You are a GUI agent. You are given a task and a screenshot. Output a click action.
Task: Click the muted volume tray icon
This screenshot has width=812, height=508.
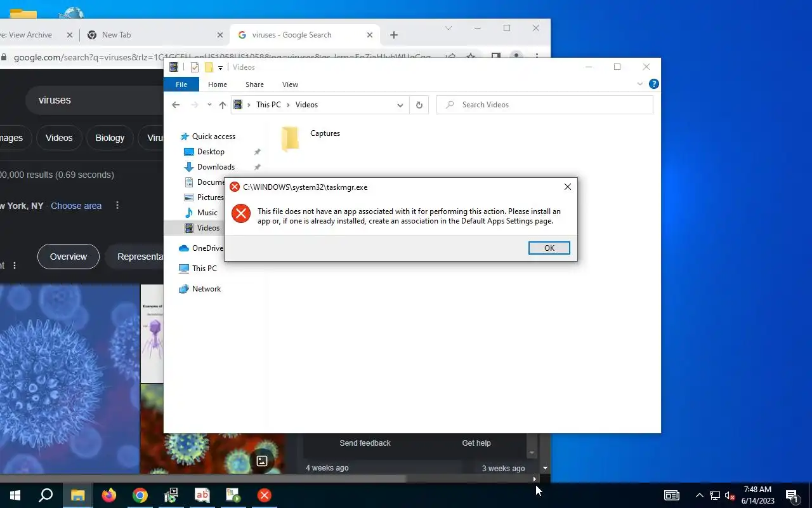pyautogui.click(x=730, y=495)
